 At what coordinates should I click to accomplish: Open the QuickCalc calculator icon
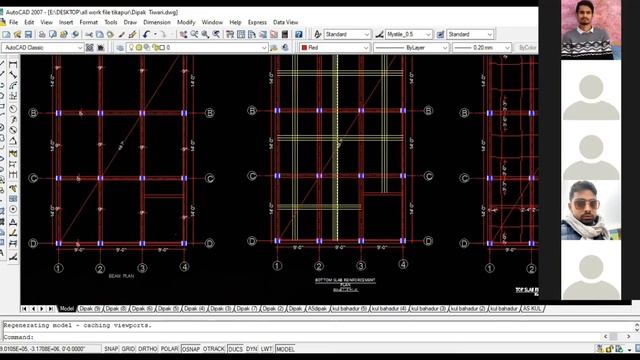(285, 34)
